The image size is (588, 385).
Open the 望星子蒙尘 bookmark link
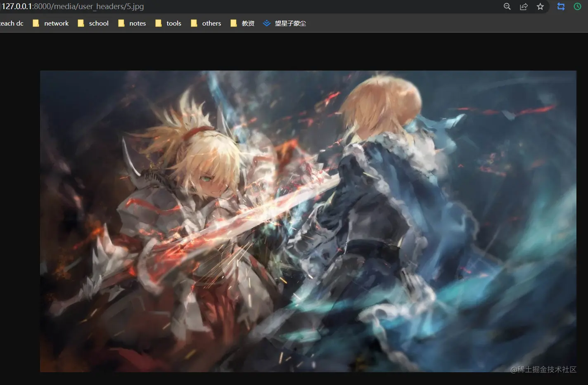click(285, 24)
